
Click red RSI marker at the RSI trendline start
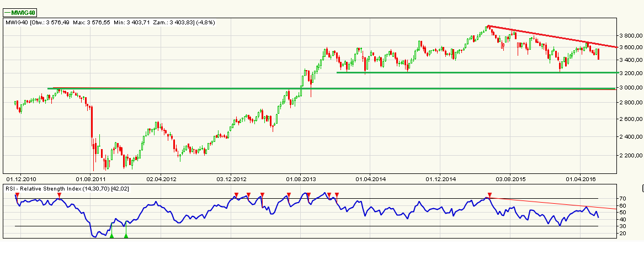489,194
